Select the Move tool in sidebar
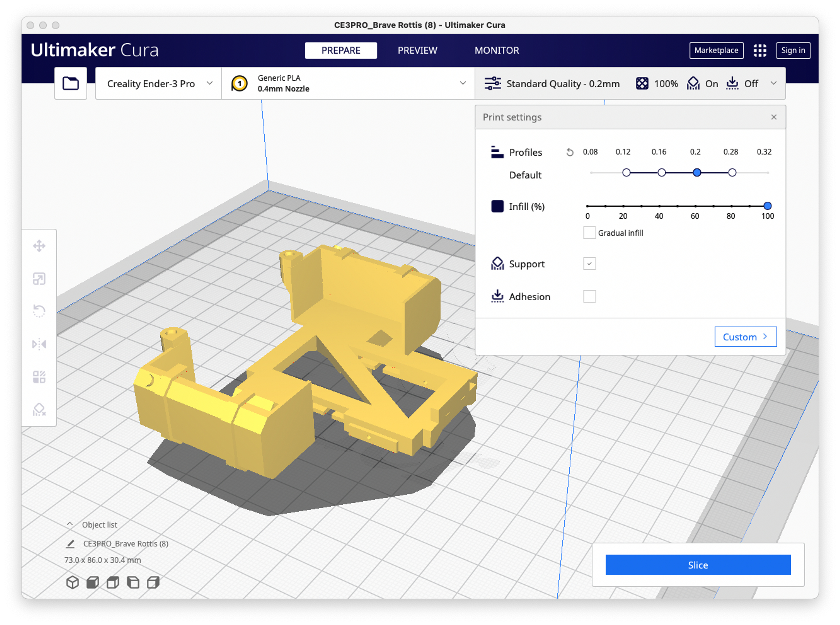The image size is (840, 625). click(39, 246)
